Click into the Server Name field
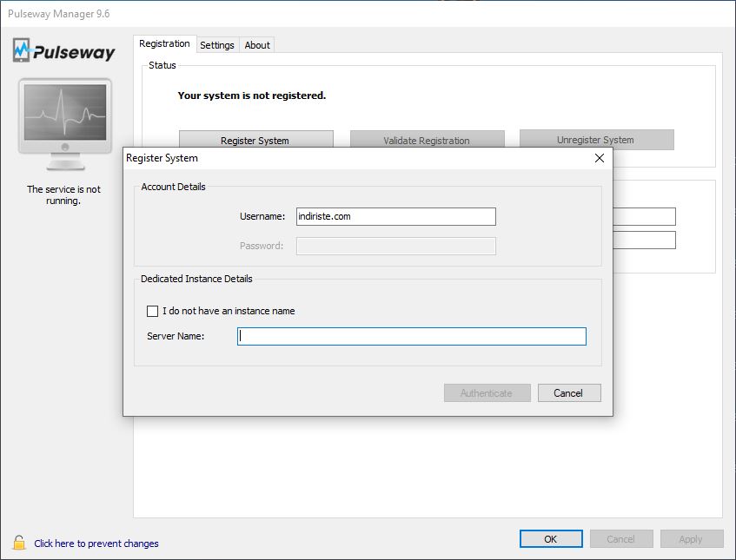This screenshot has height=560, width=736. pyautogui.click(x=412, y=336)
